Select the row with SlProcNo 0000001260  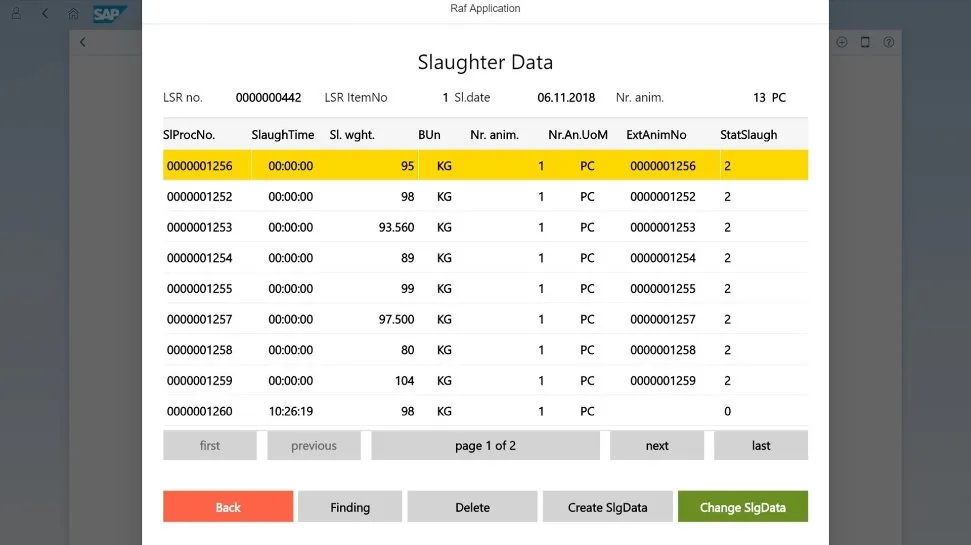(485, 411)
